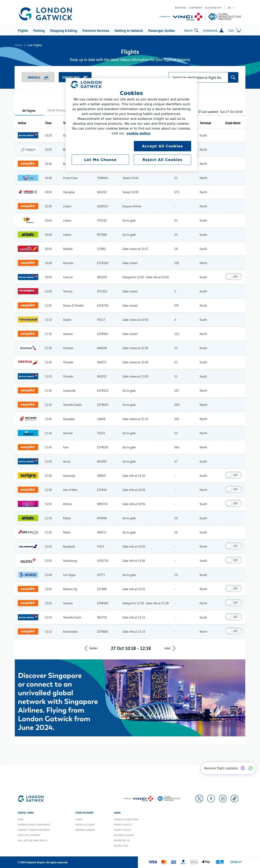
Task: Click the header search magnifier icon
Action: [196, 30]
